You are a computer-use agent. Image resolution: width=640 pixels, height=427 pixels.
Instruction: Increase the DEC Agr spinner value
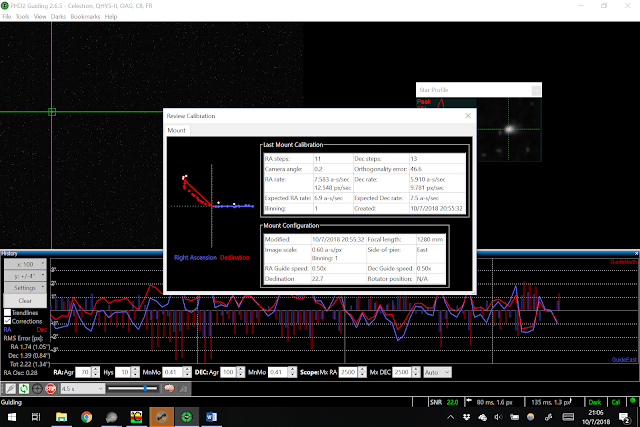[240, 369]
